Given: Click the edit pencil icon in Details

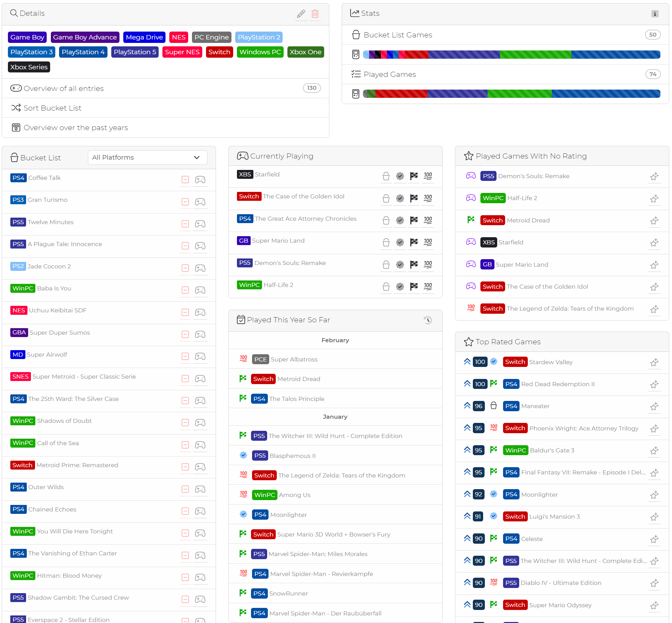Looking at the screenshot, I should click(x=301, y=14).
